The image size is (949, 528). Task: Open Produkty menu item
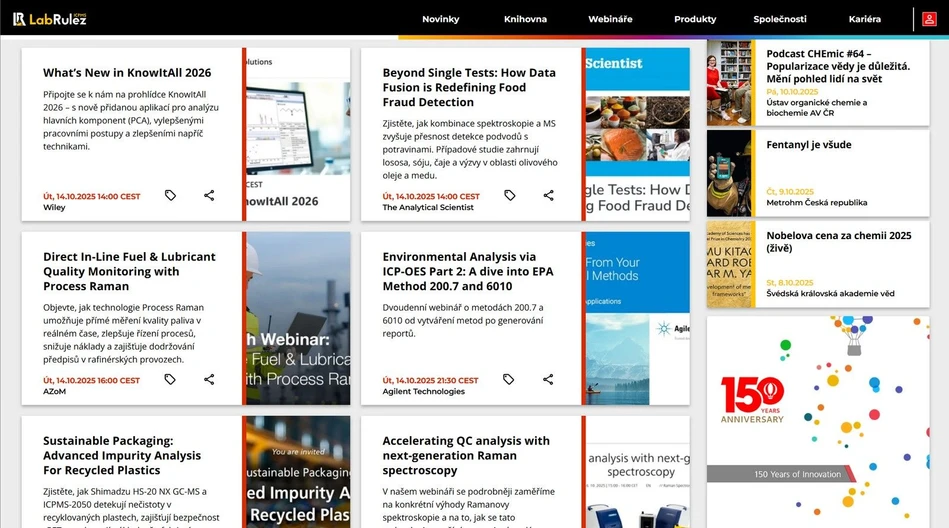pos(695,19)
